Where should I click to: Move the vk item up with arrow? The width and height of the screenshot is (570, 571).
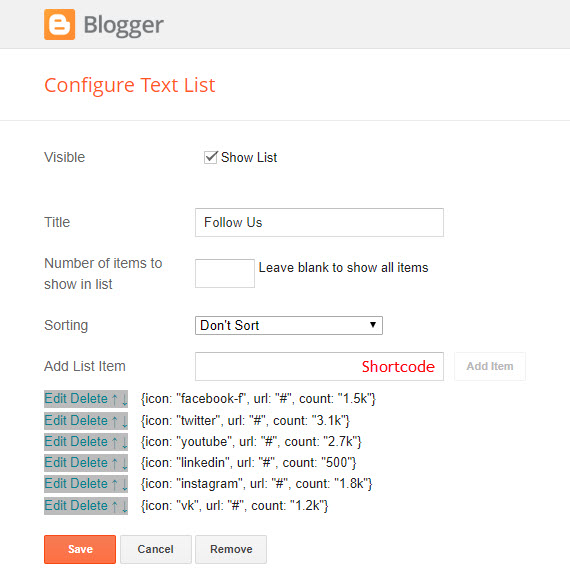(x=114, y=507)
